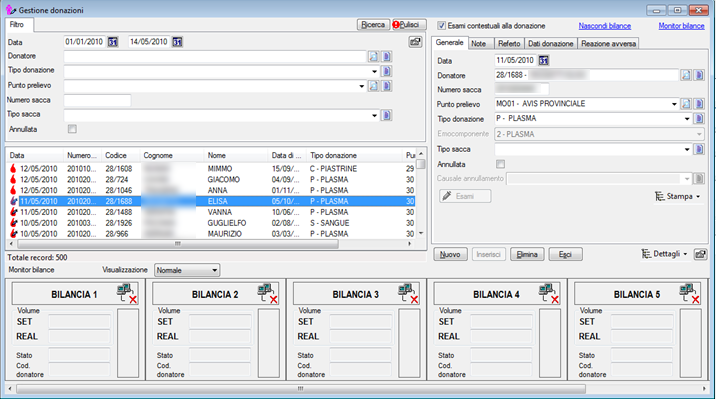
Task: Select the GIACOMO row in the list
Action: [212, 179]
